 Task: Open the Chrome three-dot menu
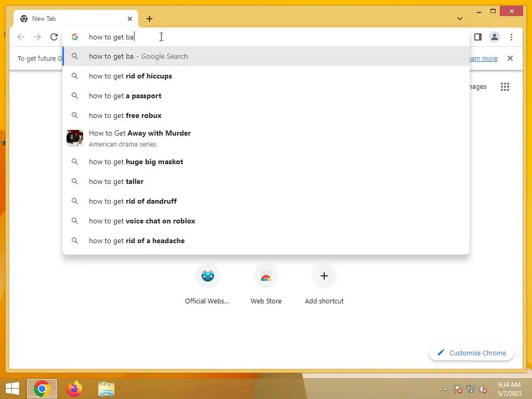[511, 37]
